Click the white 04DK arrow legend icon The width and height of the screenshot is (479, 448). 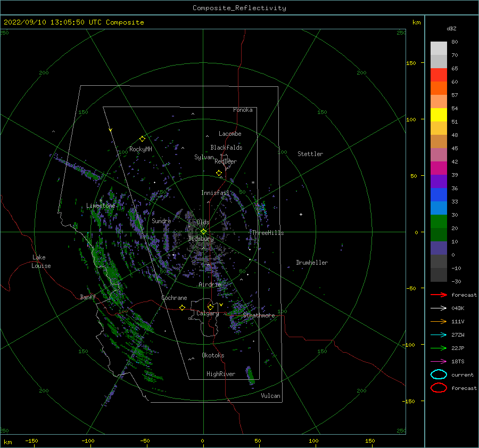coord(439,308)
